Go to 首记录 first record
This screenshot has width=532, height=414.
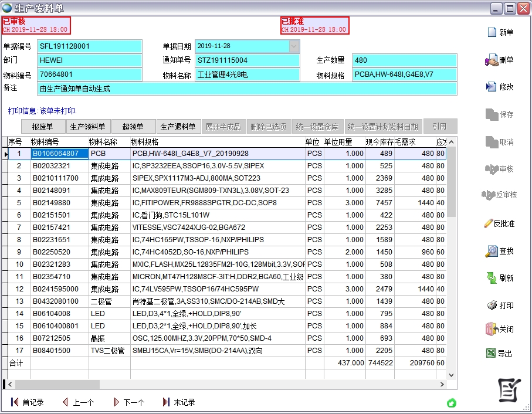28,402
